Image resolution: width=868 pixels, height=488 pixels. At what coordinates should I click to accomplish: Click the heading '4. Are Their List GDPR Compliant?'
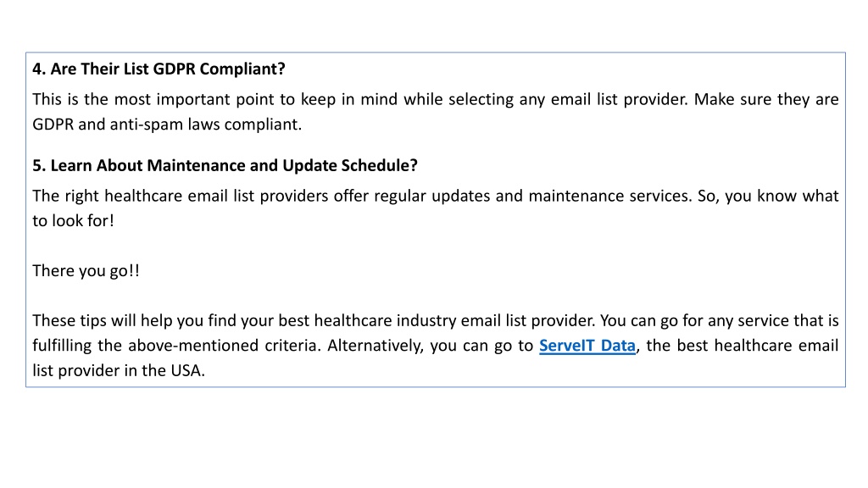tap(159, 69)
